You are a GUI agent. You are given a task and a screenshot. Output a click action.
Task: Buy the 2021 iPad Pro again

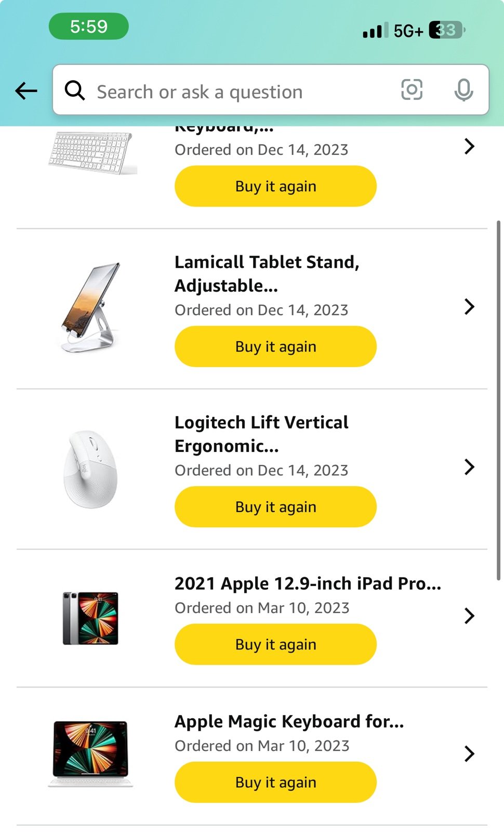(x=275, y=645)
